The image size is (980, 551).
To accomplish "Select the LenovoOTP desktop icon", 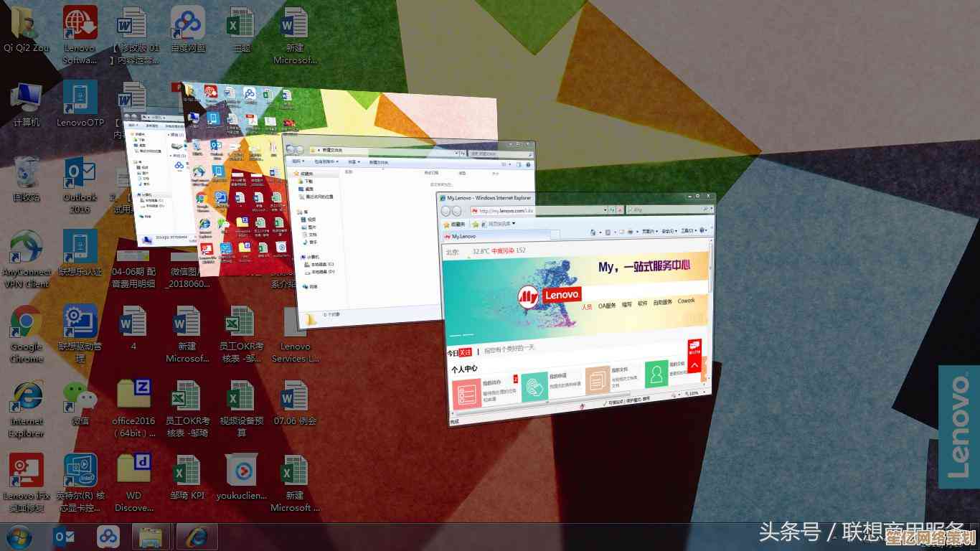I will tap(80, 100).
